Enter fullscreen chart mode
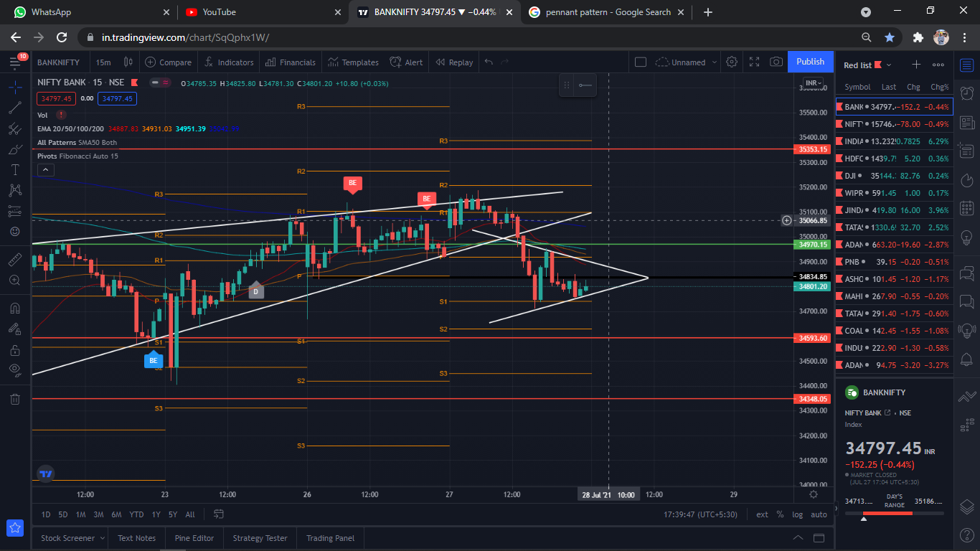 (x=754, y=62)
